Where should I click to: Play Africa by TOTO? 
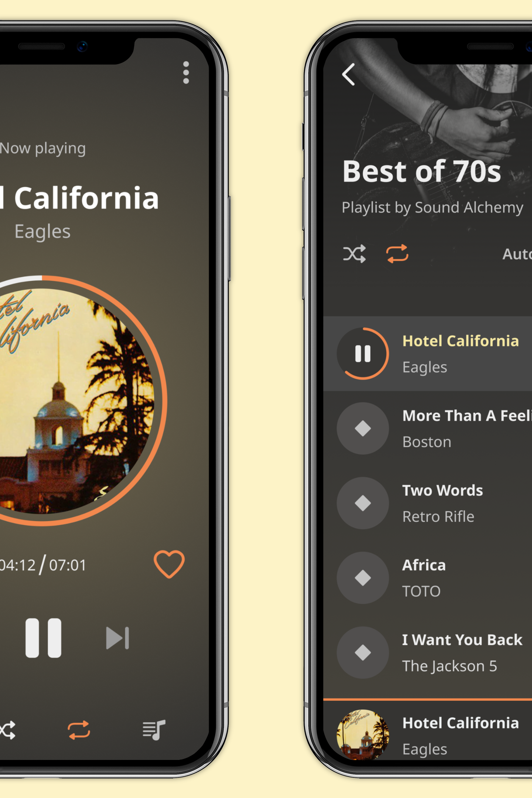point(363,578)
